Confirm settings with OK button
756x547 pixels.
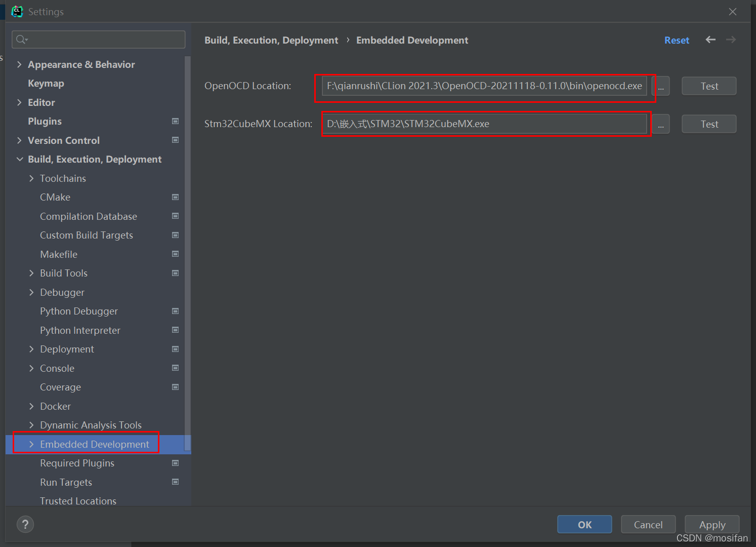pos(584,525)
